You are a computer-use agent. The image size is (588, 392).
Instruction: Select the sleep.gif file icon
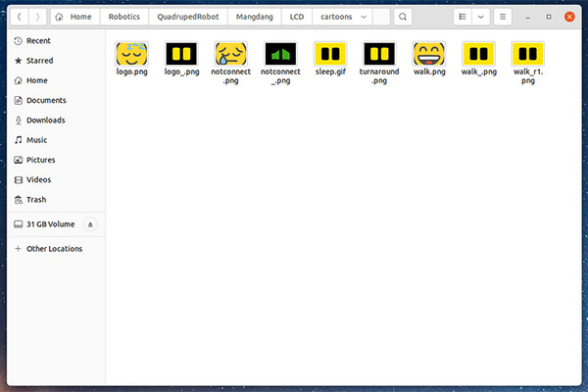pyautogui.click(x=329, y=55)
